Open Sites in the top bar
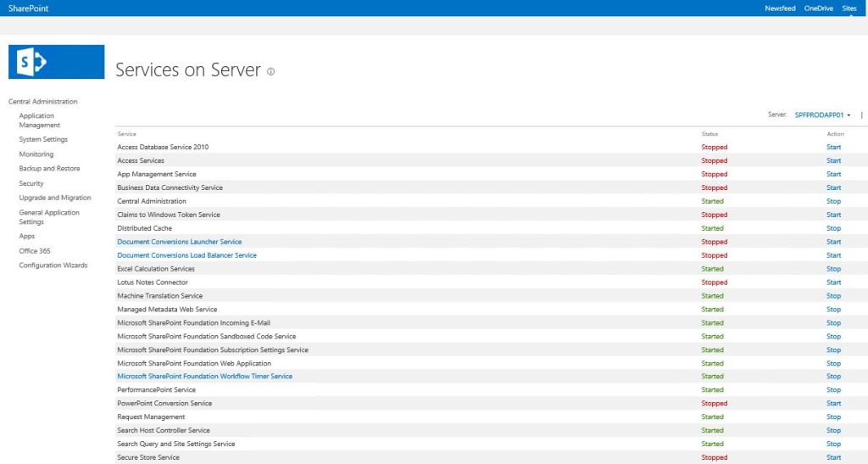Image resolution: width=868 pixels, height=464 pixels. coord(849,8)
